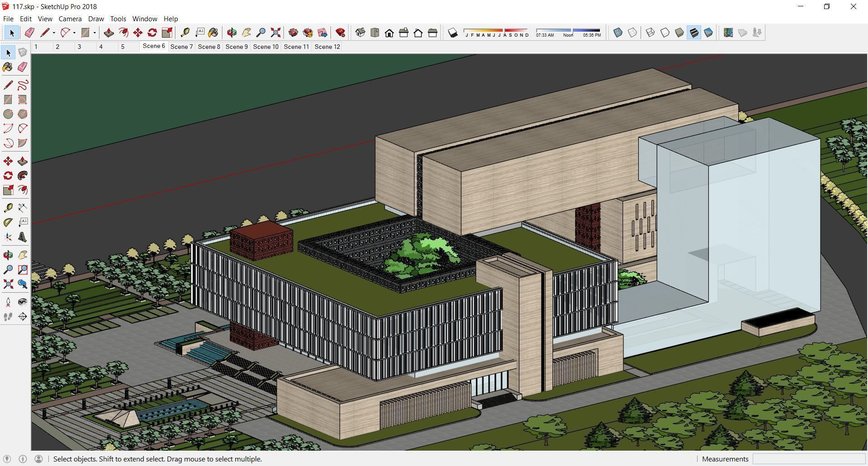Open the 3D Warehouse button

pyautogui.click(x=293, y=33)
